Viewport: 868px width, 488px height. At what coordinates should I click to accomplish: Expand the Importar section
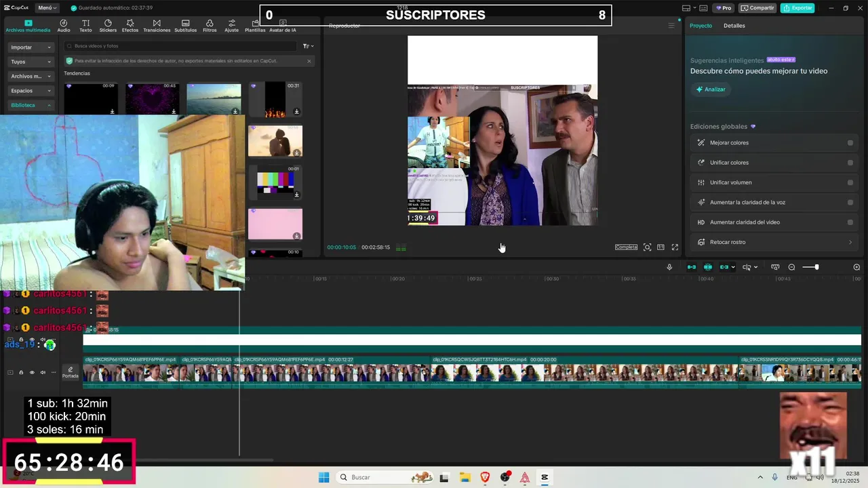[31, 47]
